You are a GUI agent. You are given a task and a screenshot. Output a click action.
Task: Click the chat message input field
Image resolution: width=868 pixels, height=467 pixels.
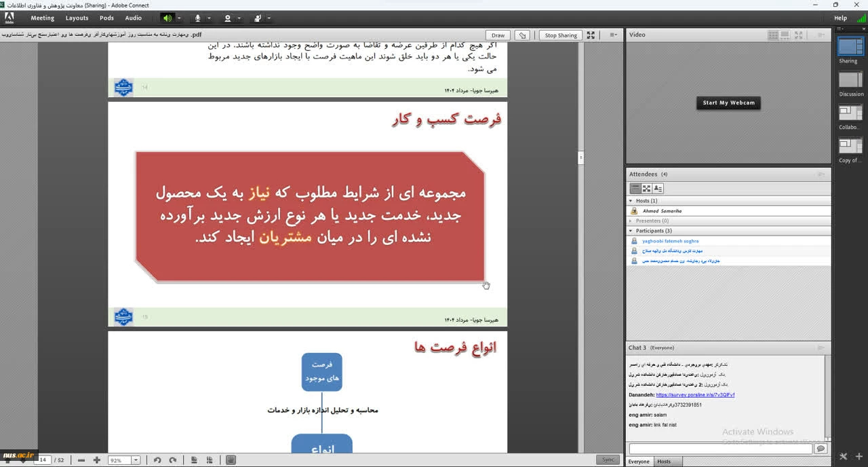pyautogui.click(x=720, y=449)
